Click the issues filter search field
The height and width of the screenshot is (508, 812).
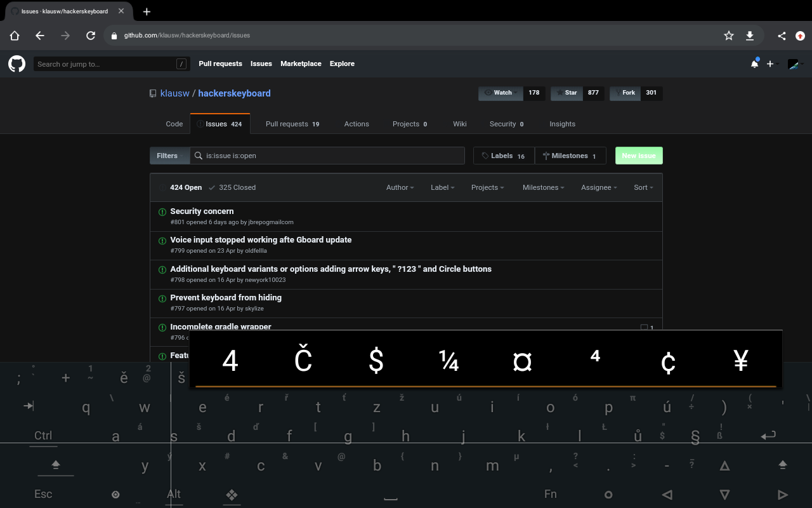pyautogui.click(x=327, y=156)
